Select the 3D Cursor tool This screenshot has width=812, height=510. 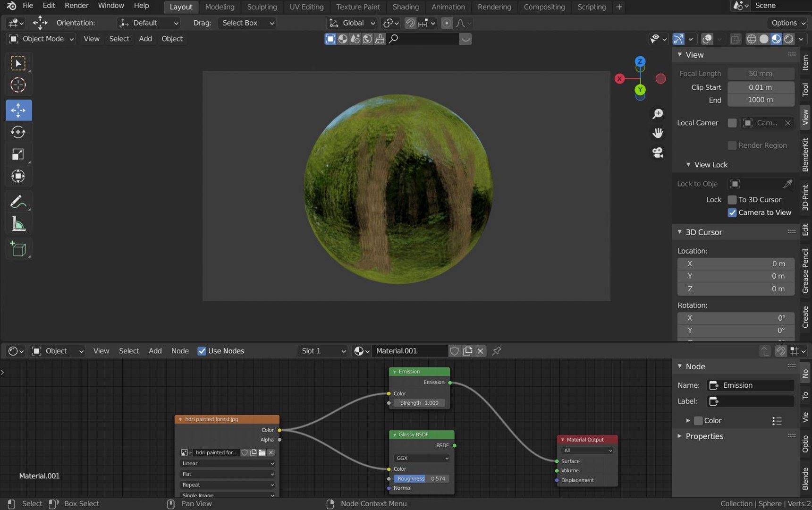(x=18, y=85)
